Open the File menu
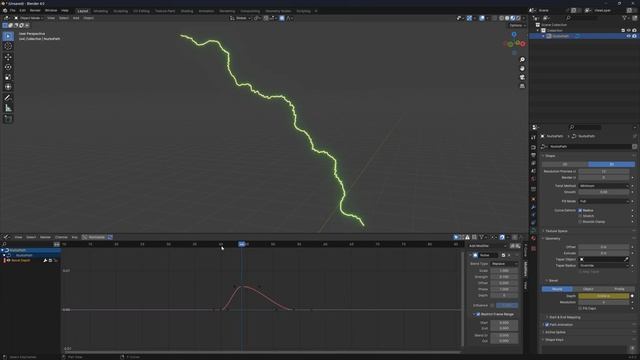 (x=12, y=11)
